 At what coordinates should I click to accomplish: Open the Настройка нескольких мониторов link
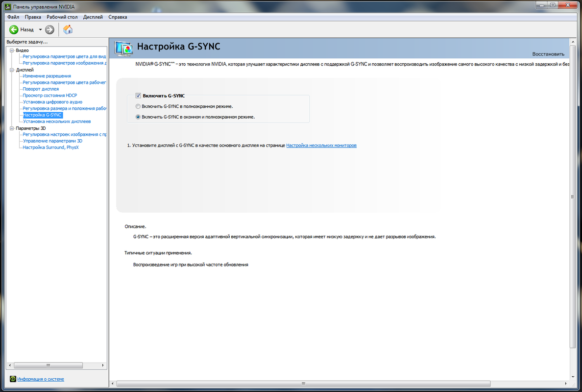click(x=321, y=146)
